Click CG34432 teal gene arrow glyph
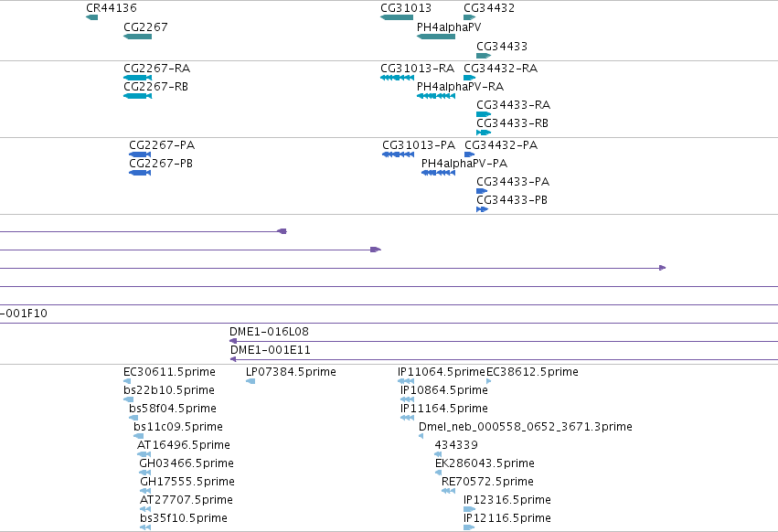This screenshot has width=778, height=532. [470, 17]
